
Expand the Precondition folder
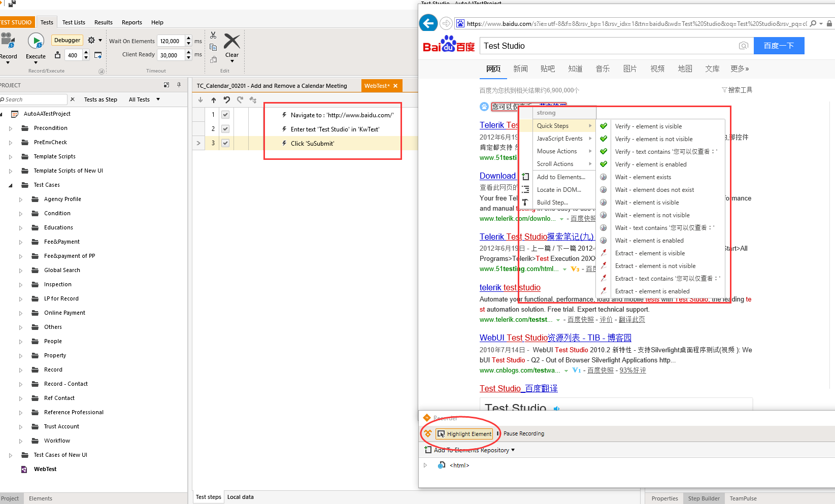click(x=10, y=128)
